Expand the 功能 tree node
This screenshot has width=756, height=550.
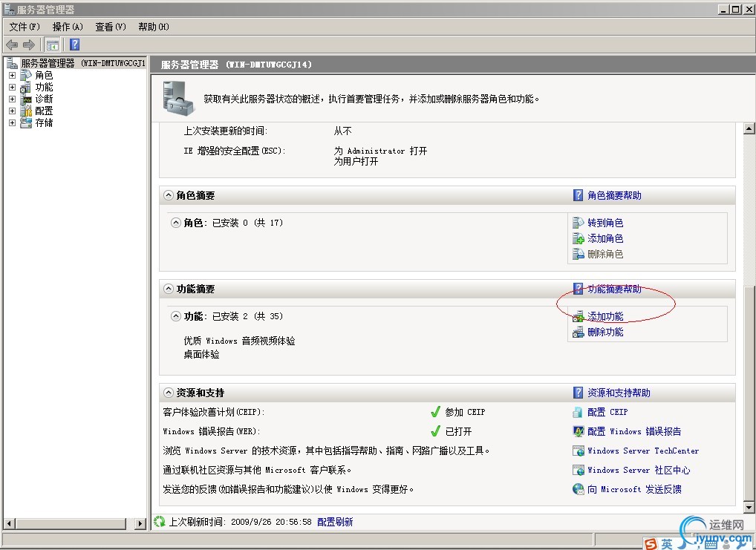pyautogui.click(x=12, y=88)
